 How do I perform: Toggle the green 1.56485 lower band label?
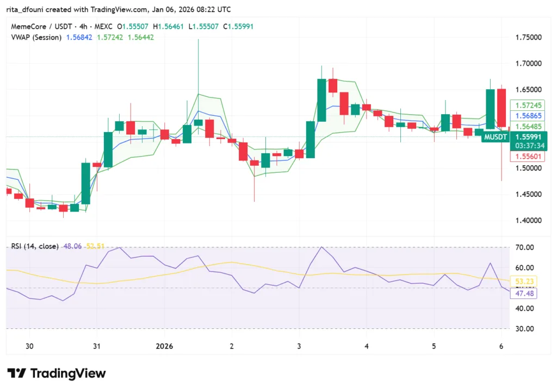[528, 126]
